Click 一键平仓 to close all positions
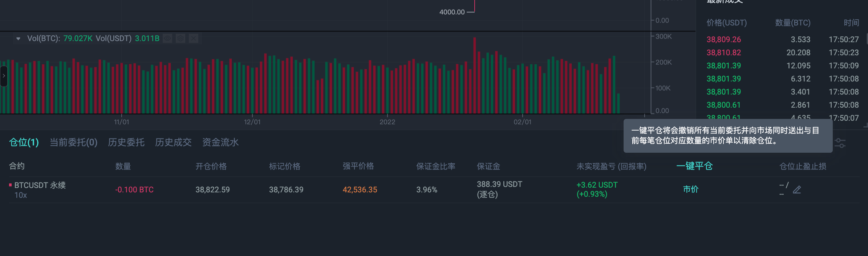Image resolution: width=868 pixels, height=256 pixels. [694, 166]
